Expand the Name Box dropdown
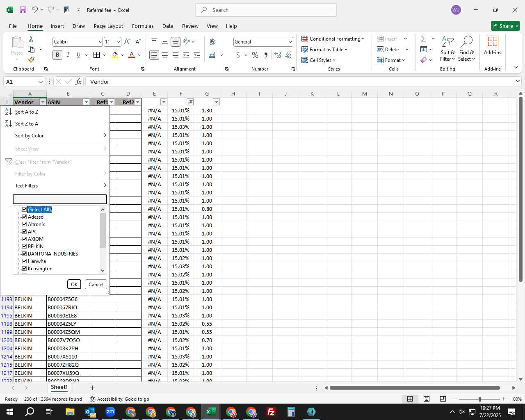525x420 pixels. point(40,82)
